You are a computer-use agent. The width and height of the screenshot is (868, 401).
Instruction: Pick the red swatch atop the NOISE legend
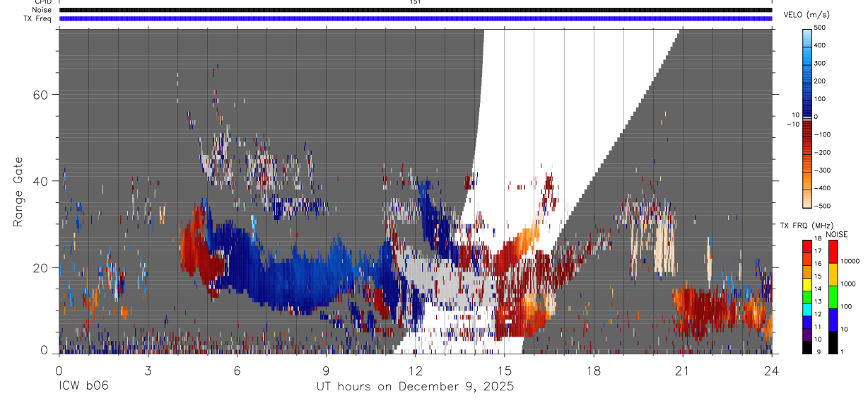tap(833, 252)
